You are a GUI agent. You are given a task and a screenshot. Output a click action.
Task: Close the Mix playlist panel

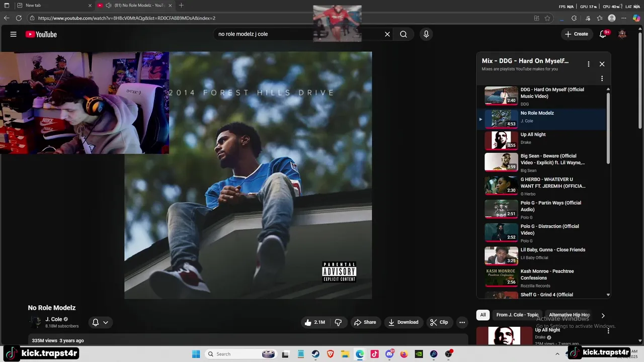(x=602, y=64)
